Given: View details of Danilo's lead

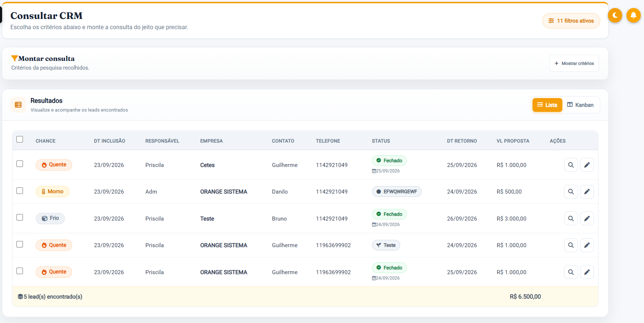Looking at the screenshot, I should (571, 191).
